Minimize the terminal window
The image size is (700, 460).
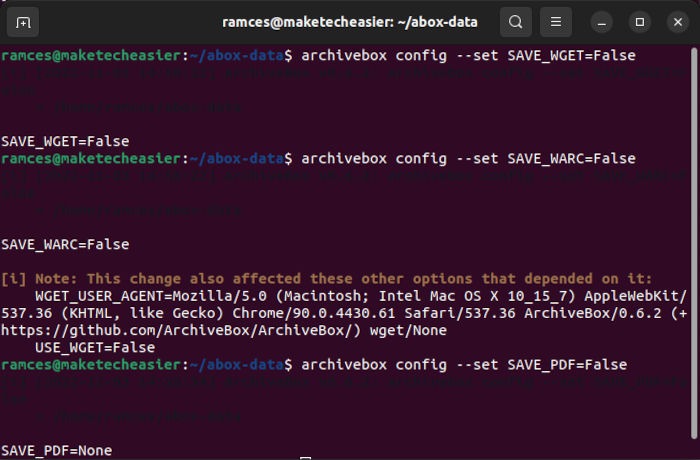601,22
